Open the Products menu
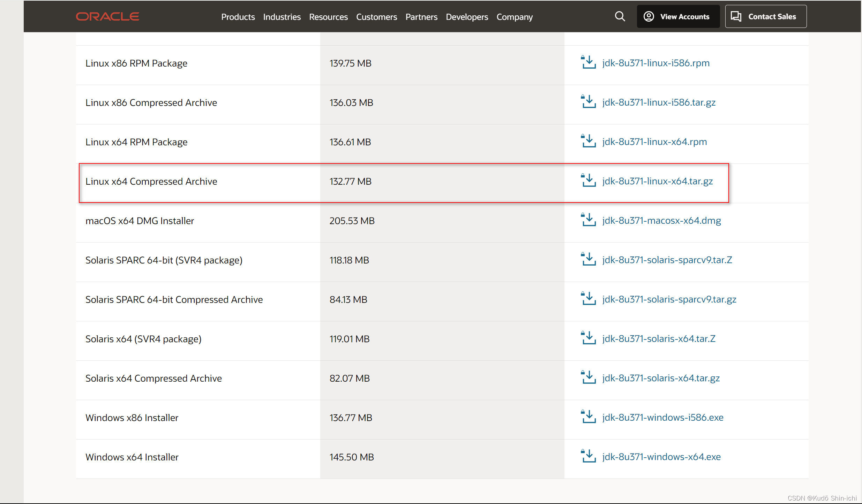This screenshot has width=862, height=504. [x=237, y=16]
